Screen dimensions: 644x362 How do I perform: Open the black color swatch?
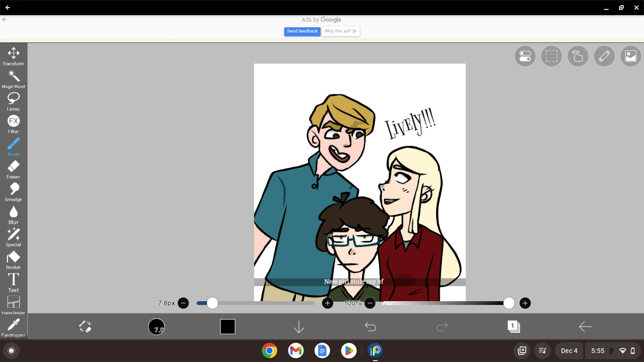(227, 326)
